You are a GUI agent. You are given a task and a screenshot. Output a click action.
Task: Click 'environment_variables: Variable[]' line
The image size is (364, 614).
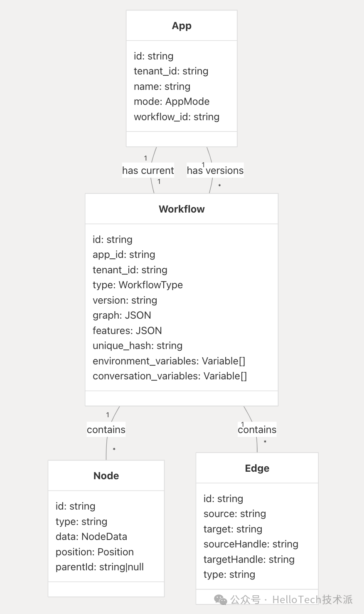click(169, 361)
